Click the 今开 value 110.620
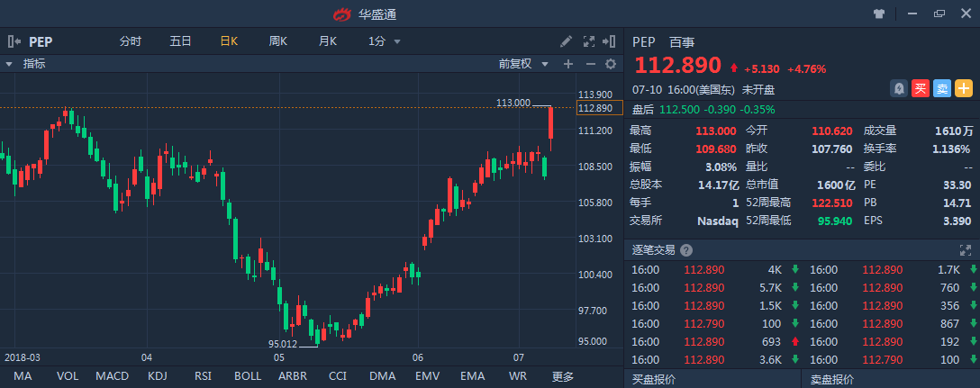This screenshot has width=980, height=388. tap(832, 131)
